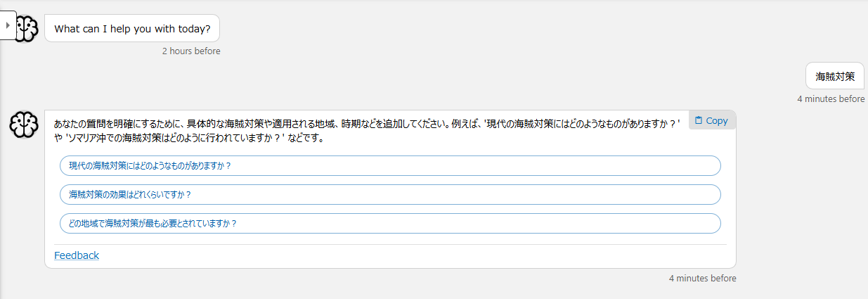Click the divider line above the Feedback link
This screenshot has height=299, width=868.
click(390, 244)
